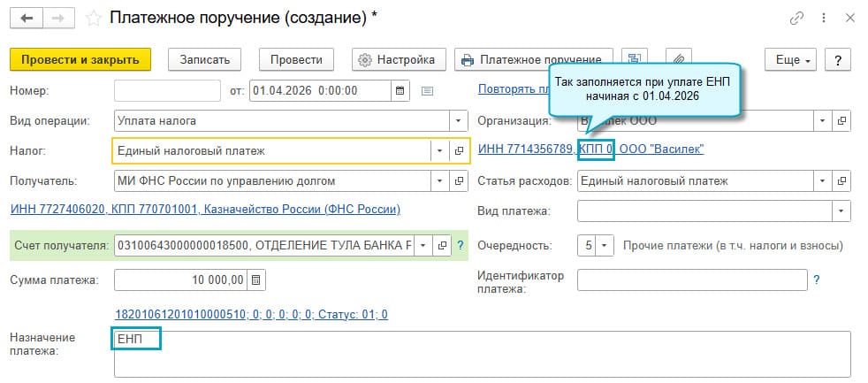Open the Получатель record icon

click(459, 181)
